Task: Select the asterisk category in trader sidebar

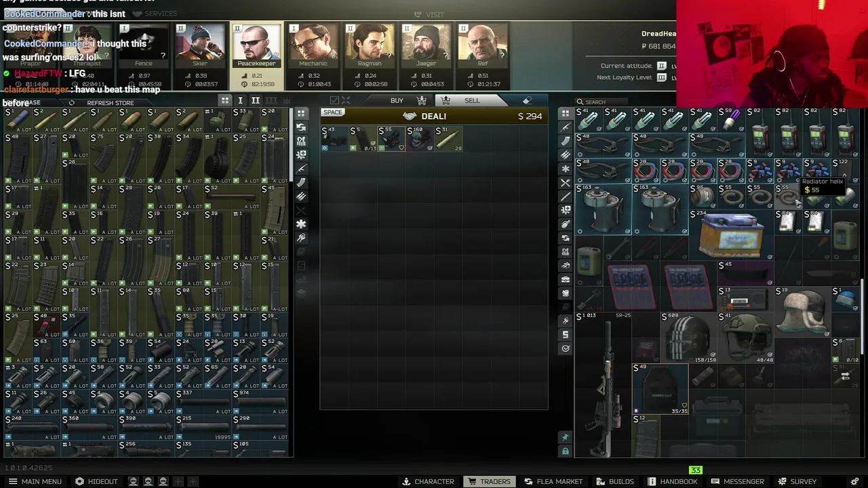Action: click(x=301, y=224)
